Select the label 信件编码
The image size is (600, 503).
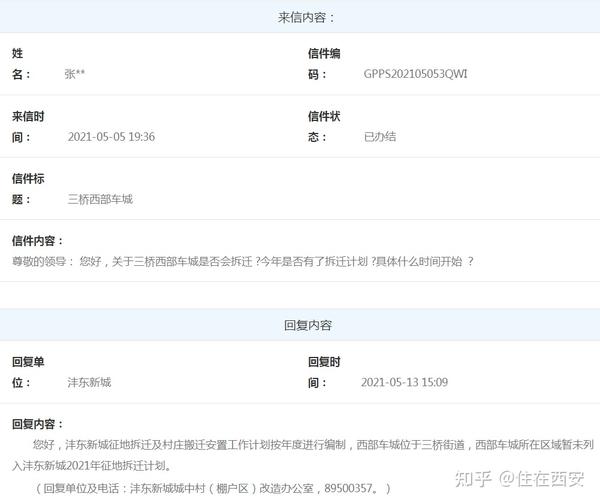[x=324, y=63]
